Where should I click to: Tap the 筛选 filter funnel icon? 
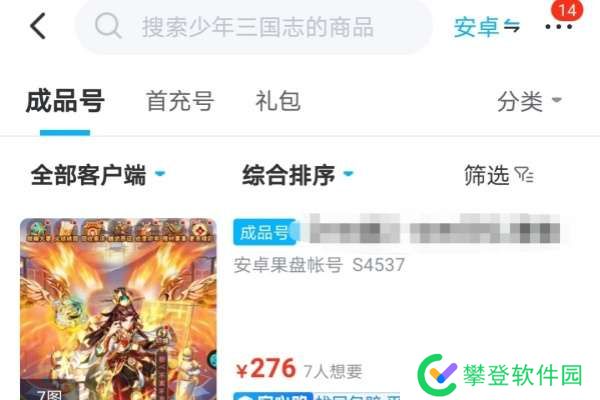(x=524, y=175)
